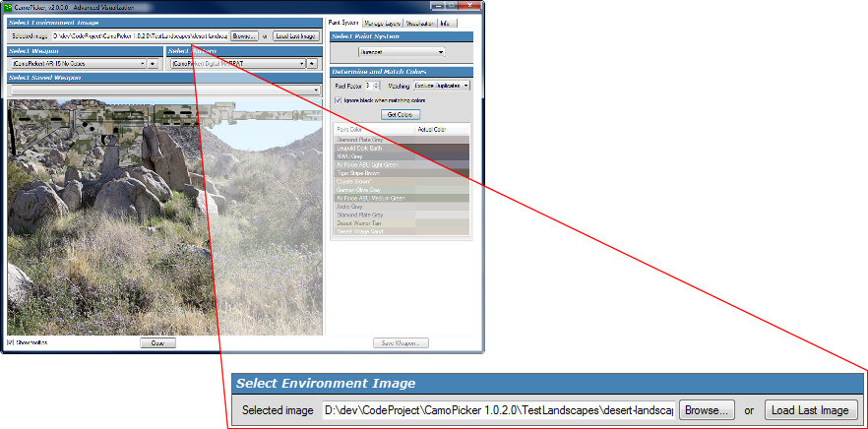Click small icon button beside Select Pattern dropdown
Screen dimensions: 868x429
tap(312, 64)
